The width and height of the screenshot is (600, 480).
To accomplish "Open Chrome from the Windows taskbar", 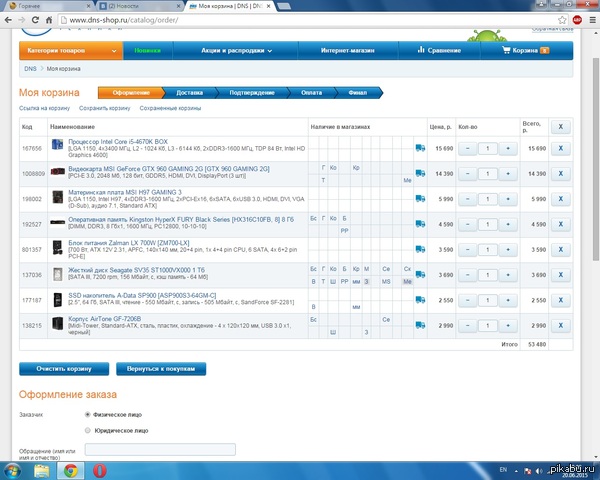I will point(71,470).
